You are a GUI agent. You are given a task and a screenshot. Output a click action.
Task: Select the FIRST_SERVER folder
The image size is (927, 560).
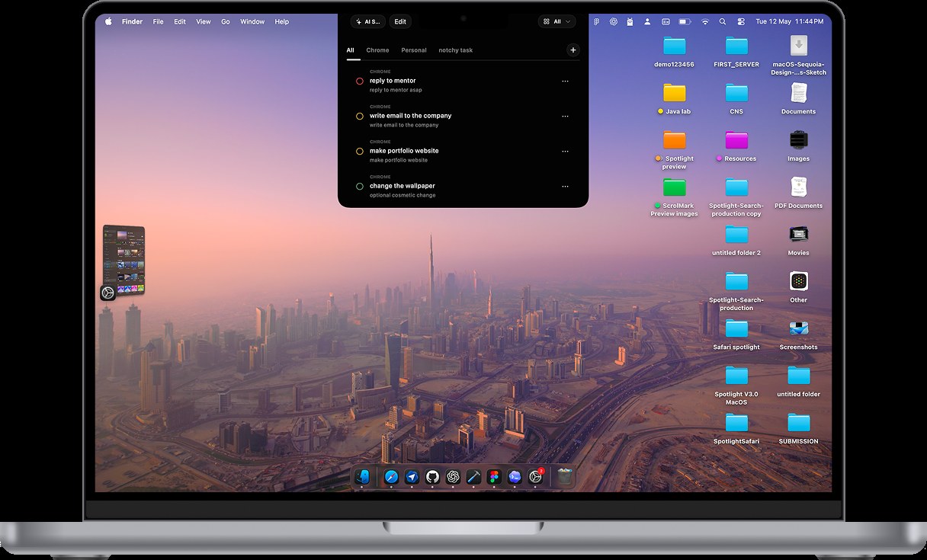[x=736, y=52]
